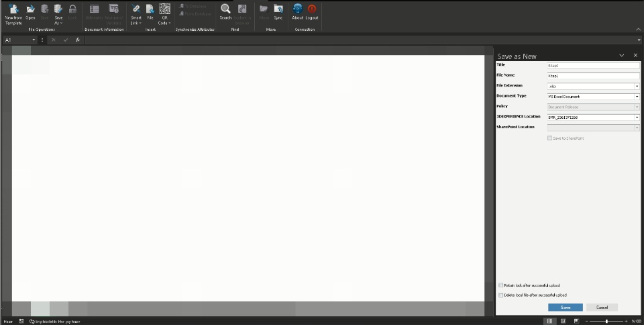Screen dimensions: 644x325
Task: Select Page Break Preview in status bar
Action: (577, 321)
